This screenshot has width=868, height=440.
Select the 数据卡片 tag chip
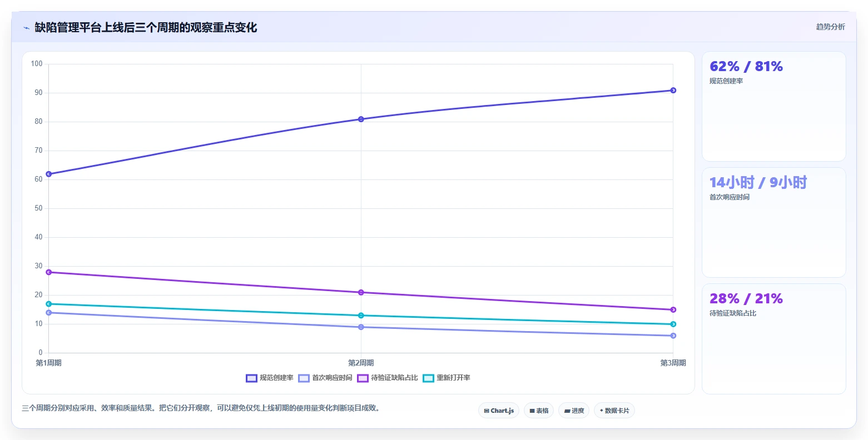(x=614, y=411)
